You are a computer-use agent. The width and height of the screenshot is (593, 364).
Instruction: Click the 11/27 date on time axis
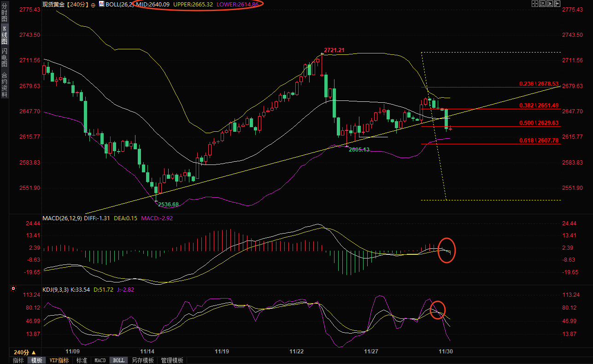tap(371, 352)
